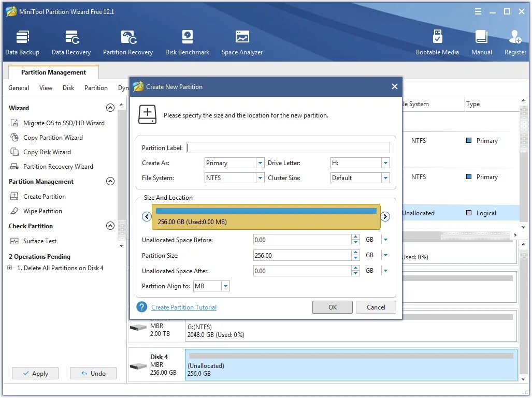Click the Unallocated Space Before value field
This screenshot has width=532, height=398.
click(303, 240)
